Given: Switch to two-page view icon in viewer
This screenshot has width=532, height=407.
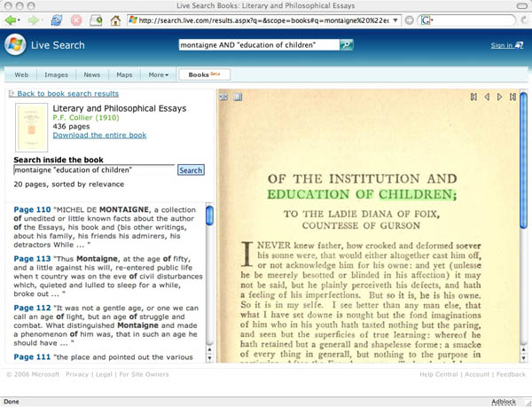Looking at the screenshot, I should pyautogui.click(x=238, y=97).
